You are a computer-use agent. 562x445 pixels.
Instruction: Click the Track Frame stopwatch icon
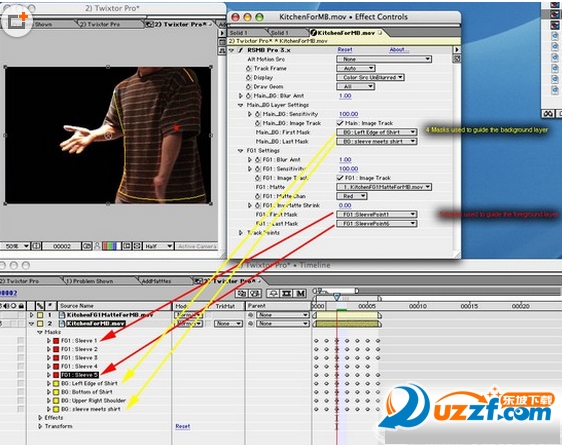click(x=249, y=68)
